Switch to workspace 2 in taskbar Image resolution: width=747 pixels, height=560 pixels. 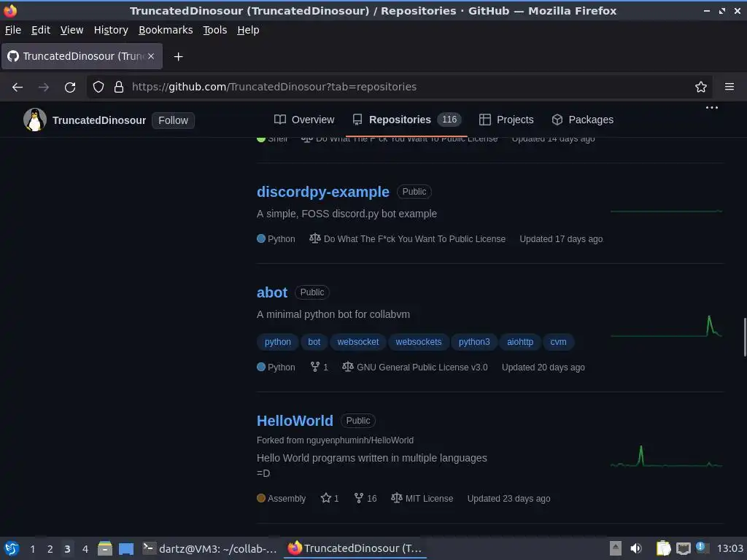point(50,549)
